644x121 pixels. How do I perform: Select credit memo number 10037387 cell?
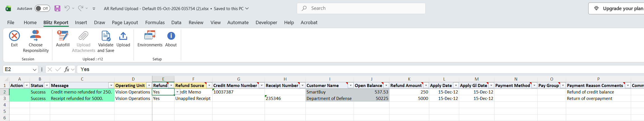point(239,92)
